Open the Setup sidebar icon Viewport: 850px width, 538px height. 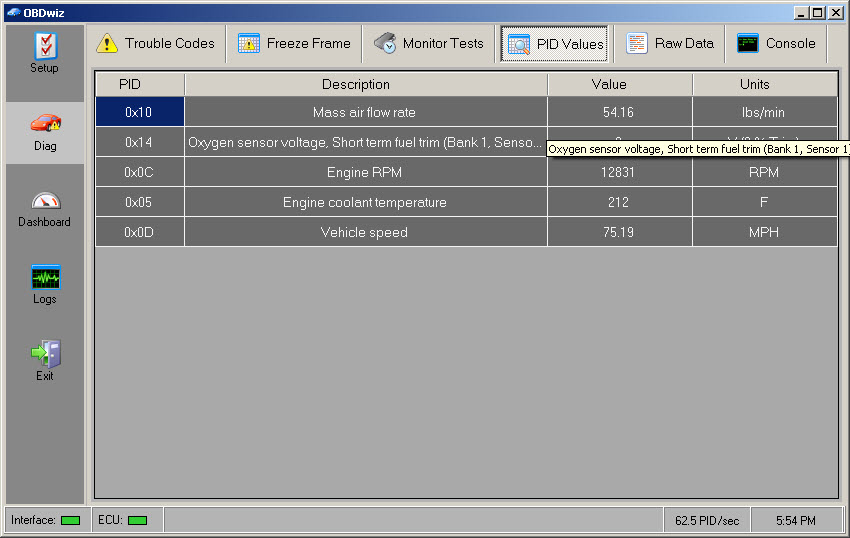pos(45,47)
